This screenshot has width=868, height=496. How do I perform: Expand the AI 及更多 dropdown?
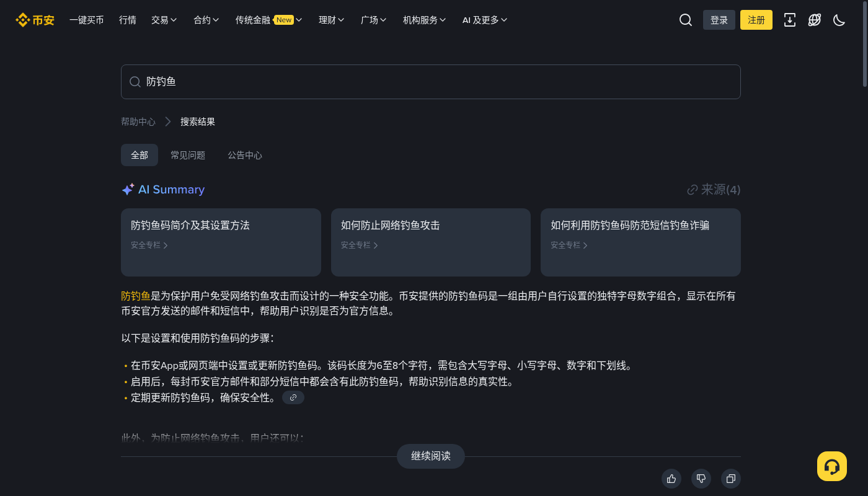click(x=485, y=20)
